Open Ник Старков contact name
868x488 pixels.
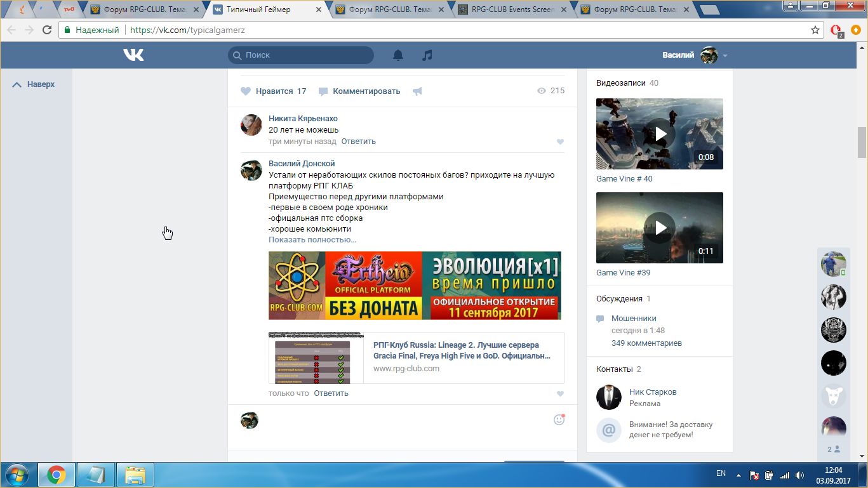[653, 392]
